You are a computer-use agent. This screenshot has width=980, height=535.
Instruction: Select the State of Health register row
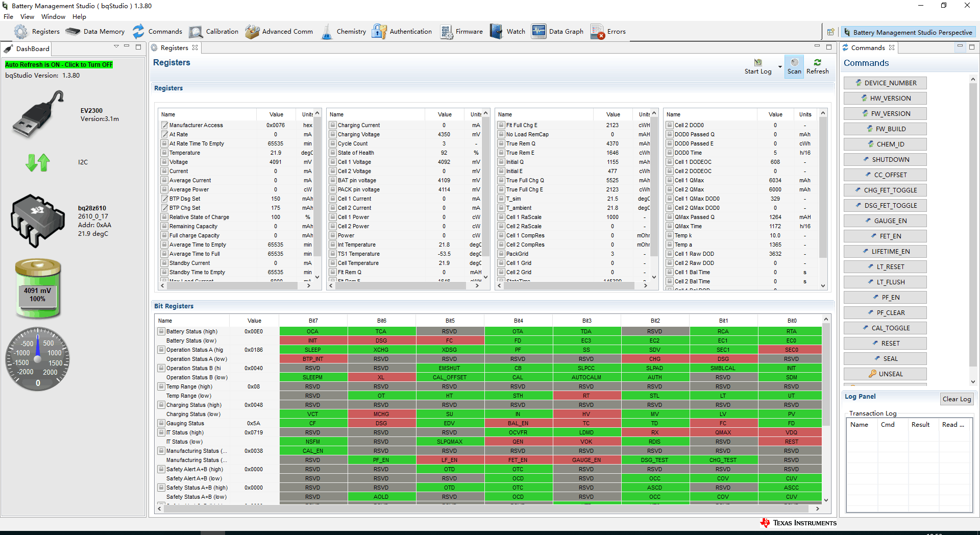tap(405, 153)
